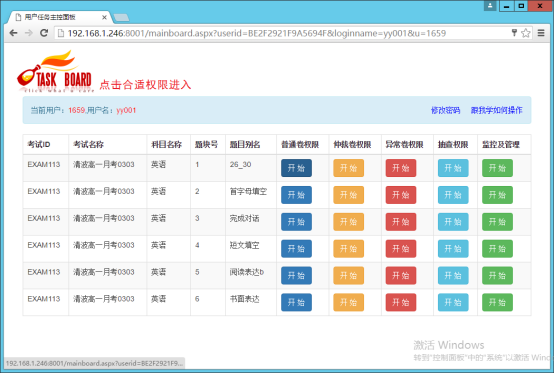Image resolution: width=554 pixels, height=374 pixels.
Task: Start 抽查权限 for item 26_30
Action: (x=453, y=168)
